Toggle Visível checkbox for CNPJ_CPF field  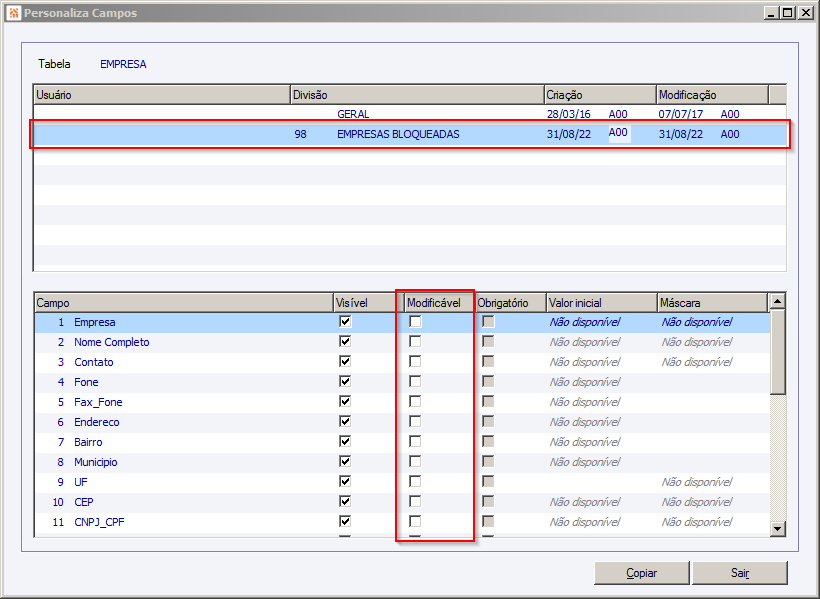345,521
